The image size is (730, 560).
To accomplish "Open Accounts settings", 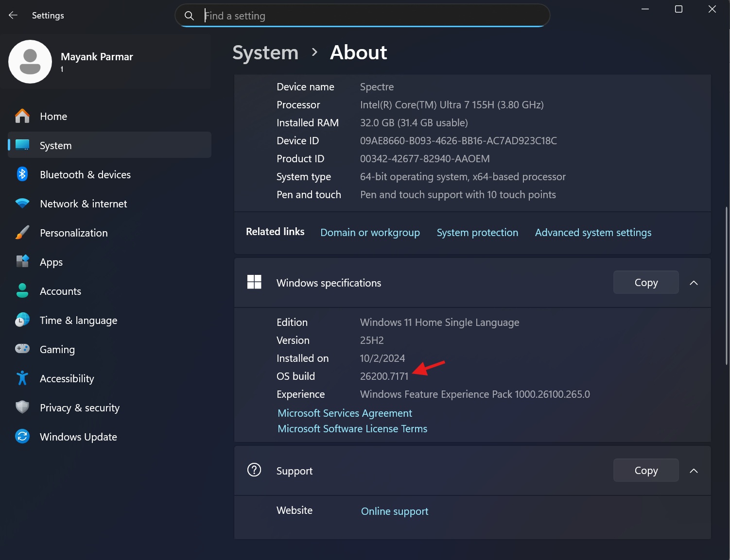I will pyautogui.click(x=60, y=291).
